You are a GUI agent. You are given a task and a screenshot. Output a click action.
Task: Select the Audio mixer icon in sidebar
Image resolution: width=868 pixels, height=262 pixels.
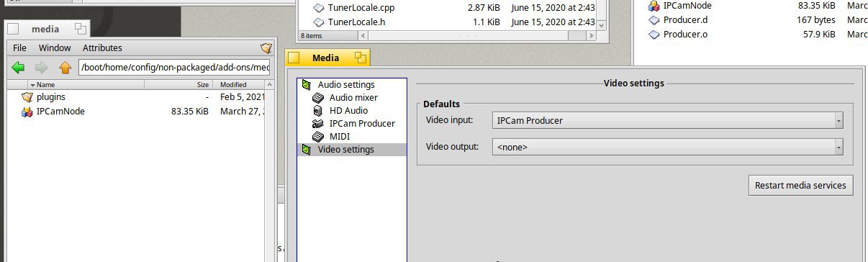tap(318, 98)
